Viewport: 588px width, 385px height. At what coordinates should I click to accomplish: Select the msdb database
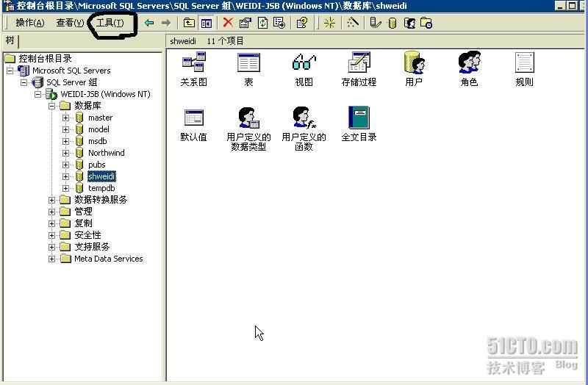tap(98, 141)
